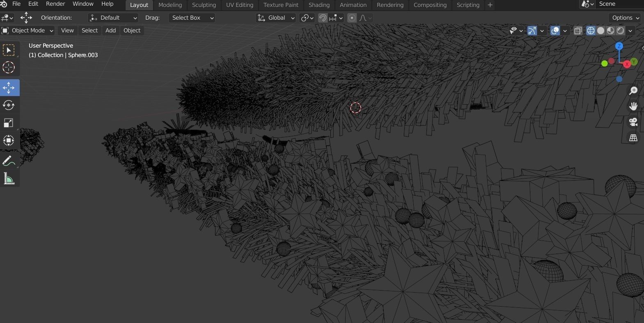
Task: Open pivot point dropdown
Action: pos(307,18)
